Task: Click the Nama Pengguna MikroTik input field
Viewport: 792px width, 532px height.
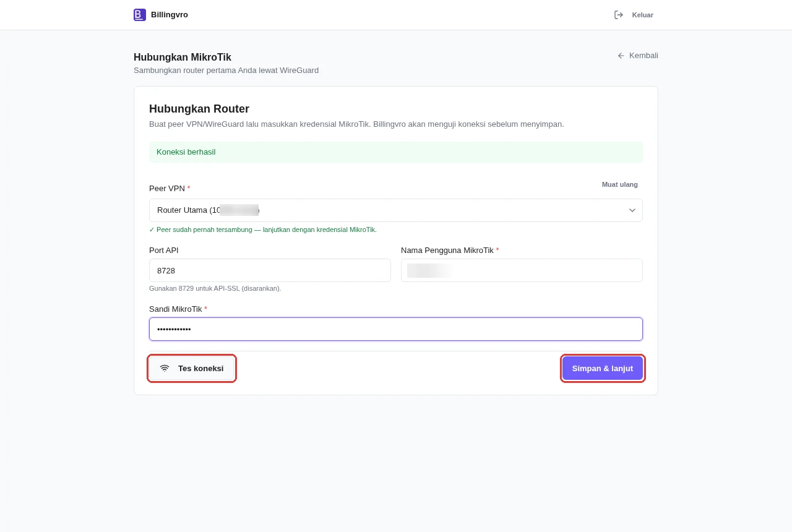Action: click(522, 270)
